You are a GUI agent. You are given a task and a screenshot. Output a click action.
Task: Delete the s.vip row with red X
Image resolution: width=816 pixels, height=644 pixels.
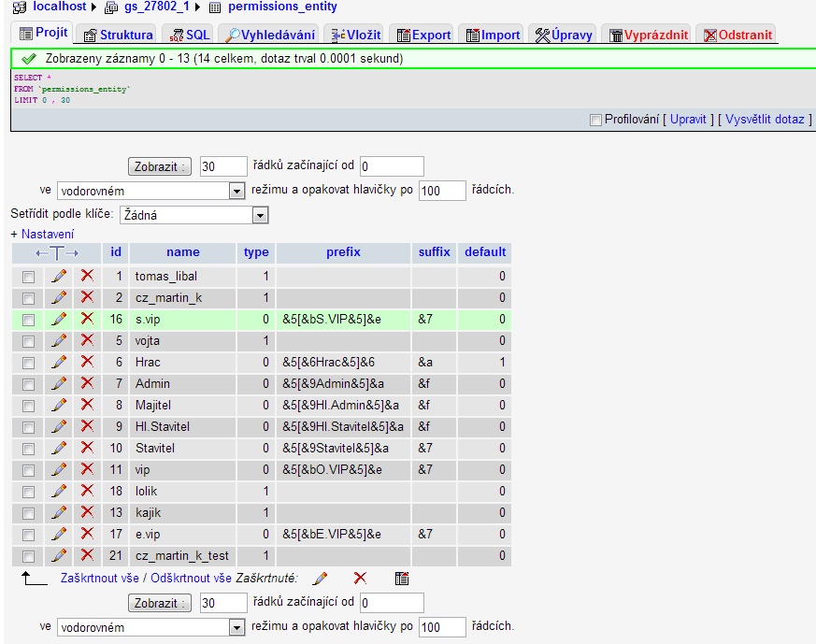pyautogui.click(x=87, y=319)
